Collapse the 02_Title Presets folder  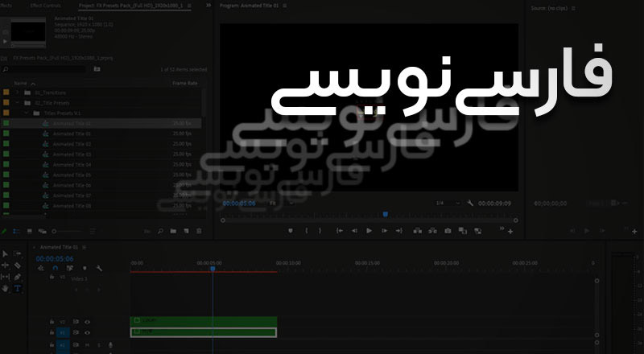coord(17,103)
